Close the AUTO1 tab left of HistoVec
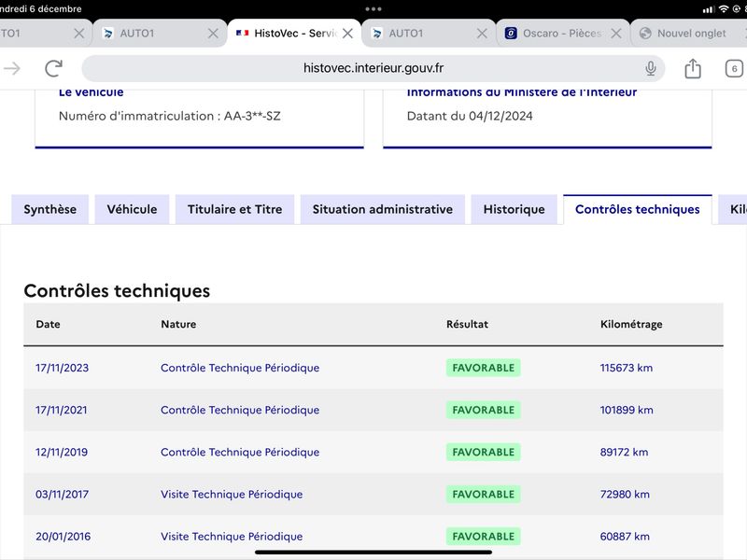This screenshot has width=747, height=560. click(x=213, y=33)
